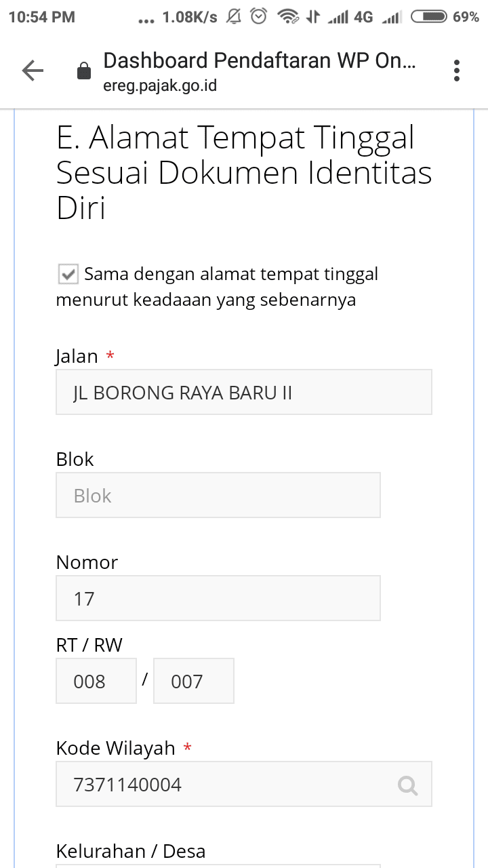Tap the alarm clock status icon

pyautogui.click(x=259, y=16)
